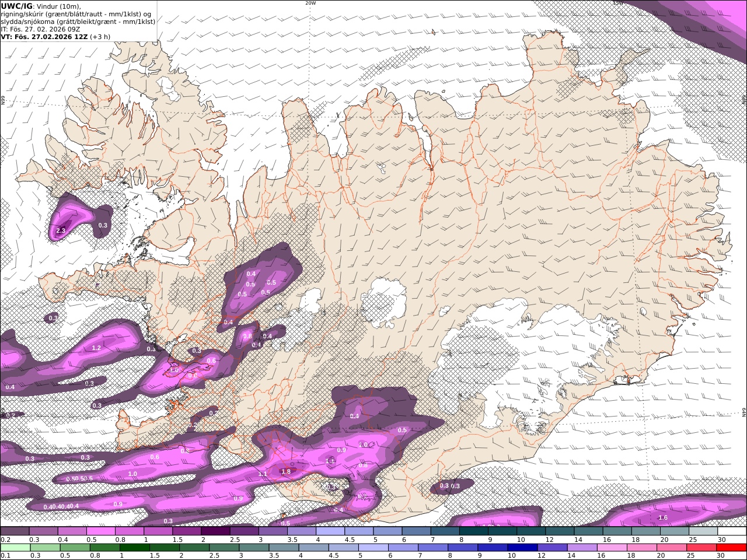Pick the top legend row swatch between 4 and 4.5
The width and height of the screenshot is (747, 560).
coord(330,531)
